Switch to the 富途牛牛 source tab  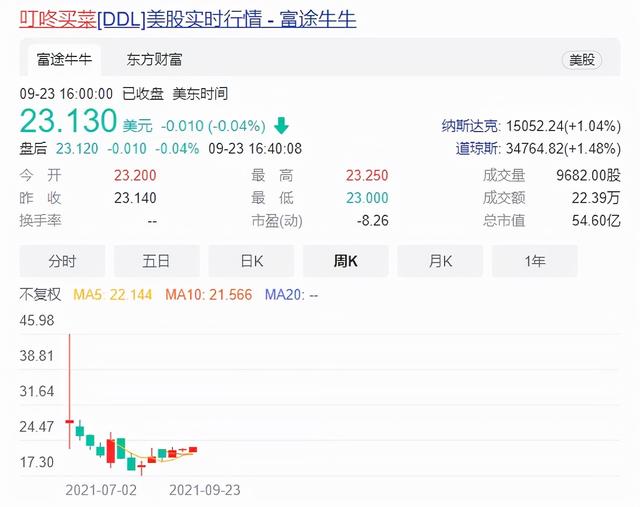(64, 60)
